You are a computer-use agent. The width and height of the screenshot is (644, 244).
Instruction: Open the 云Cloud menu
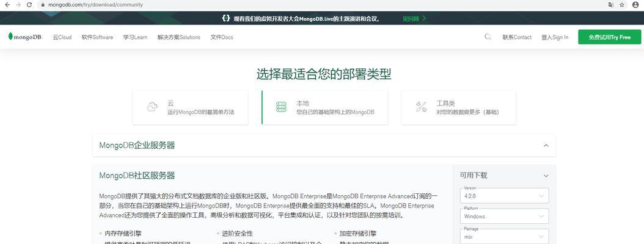[x=62, y=37]
